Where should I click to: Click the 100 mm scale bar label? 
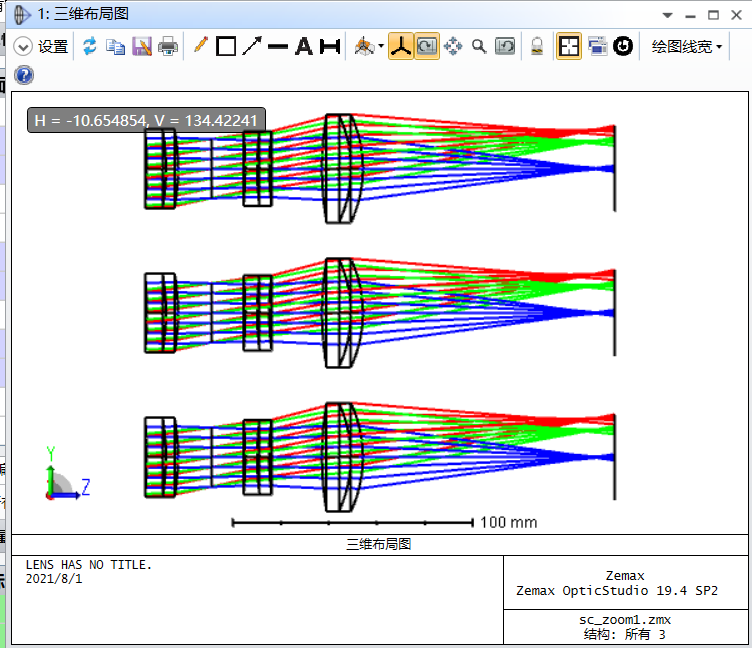tap(508, 522)
